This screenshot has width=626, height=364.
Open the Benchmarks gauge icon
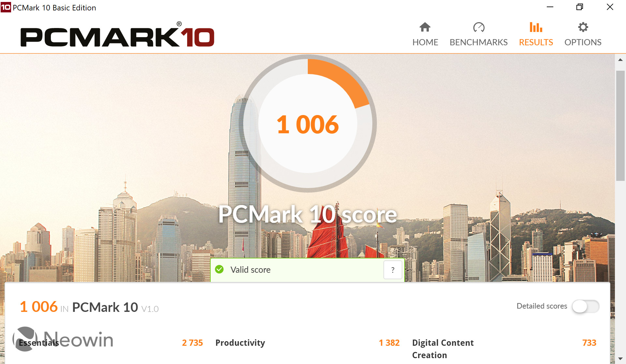[479, 27]
